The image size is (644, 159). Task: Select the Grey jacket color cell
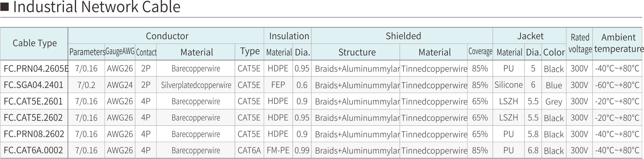[x=554, y=102]
